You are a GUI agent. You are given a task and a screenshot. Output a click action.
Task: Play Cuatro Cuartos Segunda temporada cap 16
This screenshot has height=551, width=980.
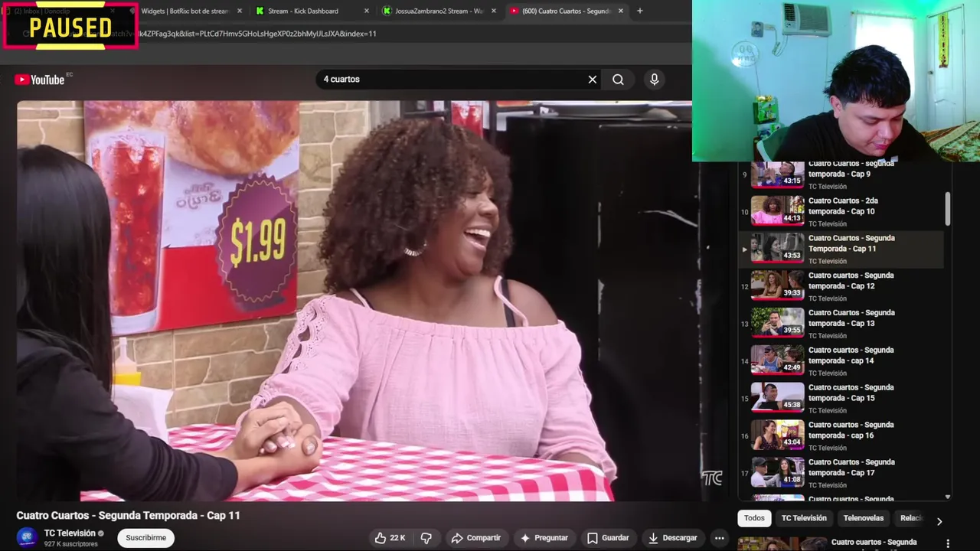[x=842, y=437]
